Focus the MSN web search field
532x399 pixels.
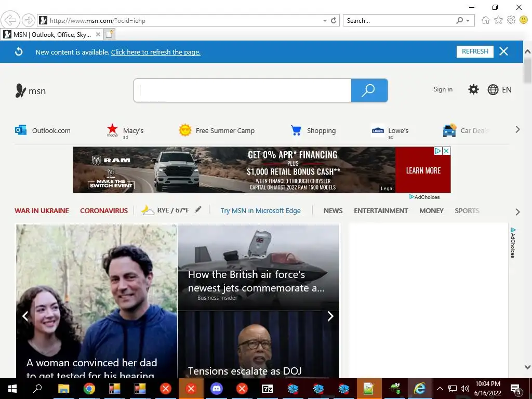pyautogui.click(x=243, y=90)
